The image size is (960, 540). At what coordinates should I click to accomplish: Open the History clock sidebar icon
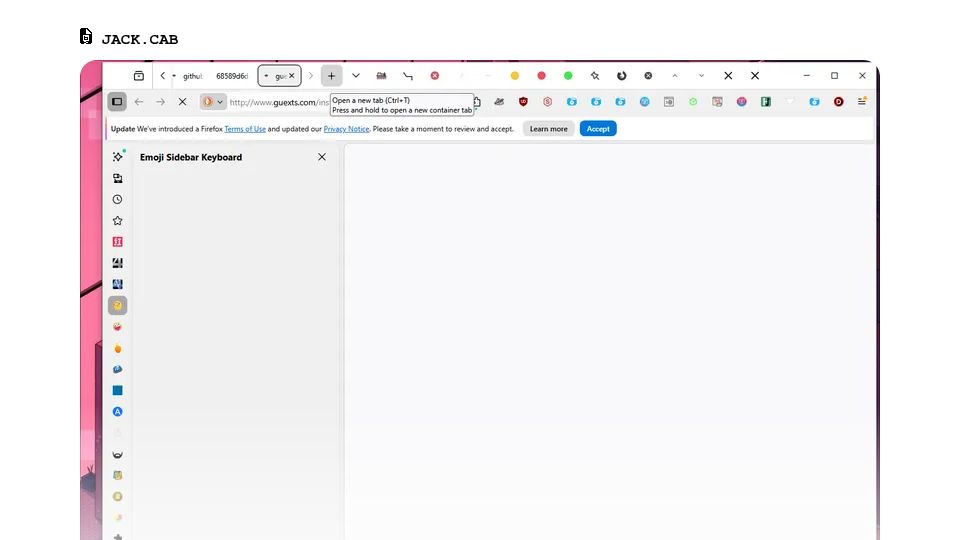[118, 200]
